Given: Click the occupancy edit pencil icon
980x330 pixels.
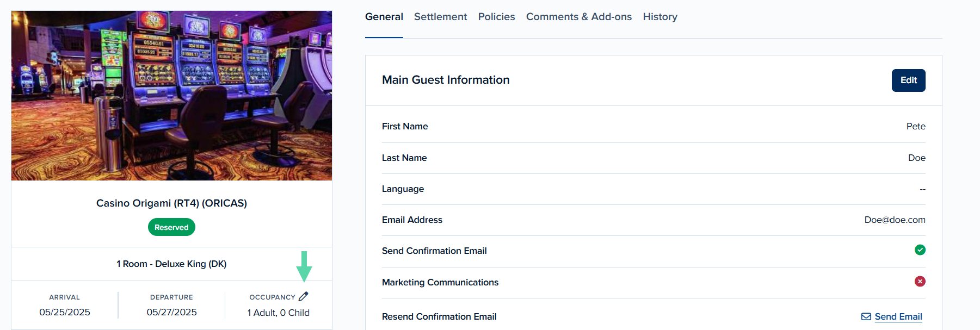Looking at the screenshot, I should pos(304,296).
